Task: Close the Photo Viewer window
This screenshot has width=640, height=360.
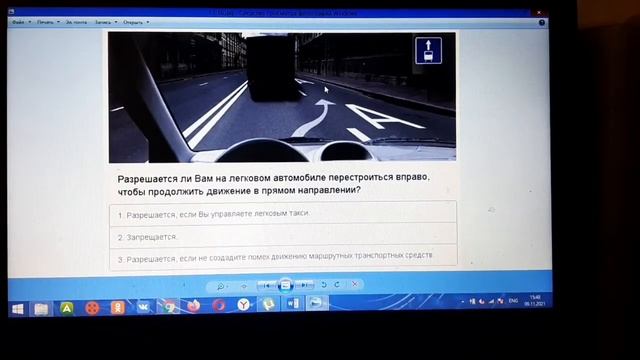Action: point(538,13)
